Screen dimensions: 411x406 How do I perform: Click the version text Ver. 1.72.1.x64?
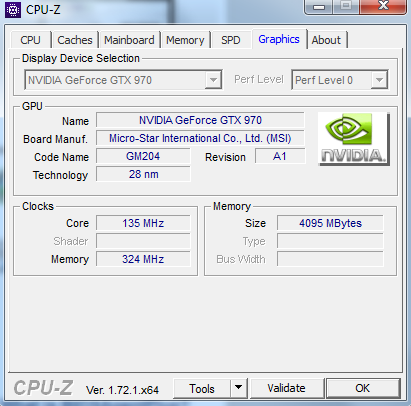122,390
